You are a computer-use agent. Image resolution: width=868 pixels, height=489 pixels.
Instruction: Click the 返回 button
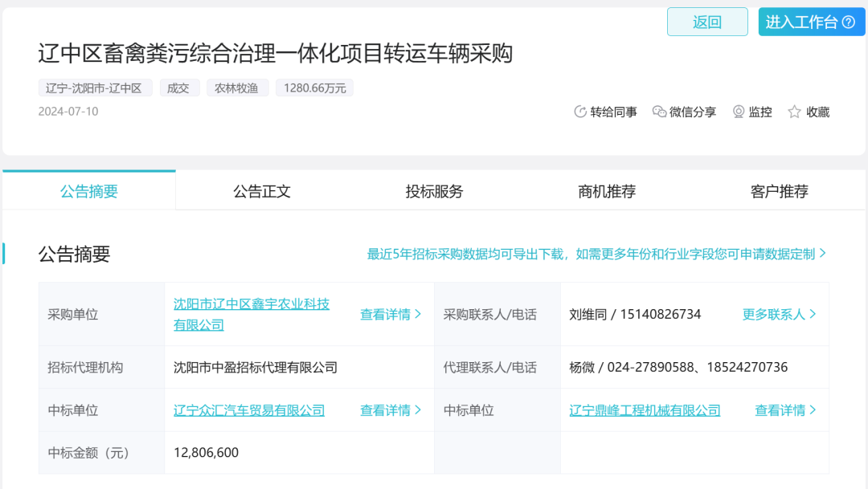[x=707, y=22]
